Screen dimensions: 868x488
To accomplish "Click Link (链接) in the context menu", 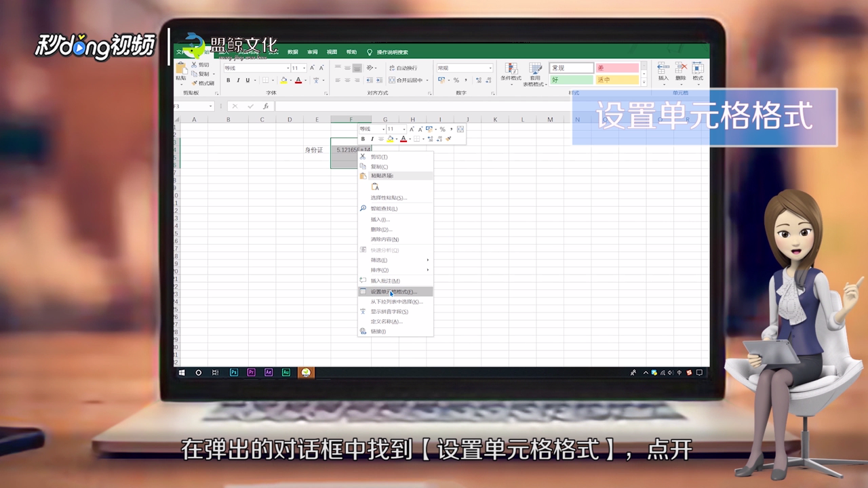I will click(x=395, y=331).
